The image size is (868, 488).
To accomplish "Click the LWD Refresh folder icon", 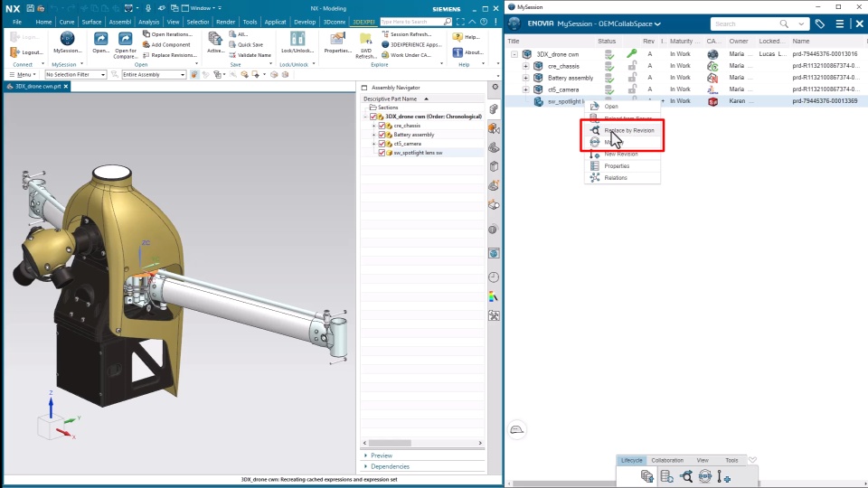I will coord(365,39).
